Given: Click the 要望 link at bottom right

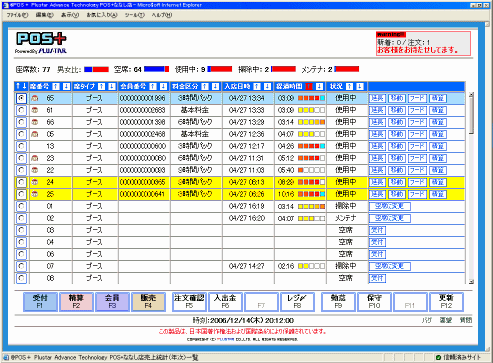Looking at the screenshot, I should (446, 320).
